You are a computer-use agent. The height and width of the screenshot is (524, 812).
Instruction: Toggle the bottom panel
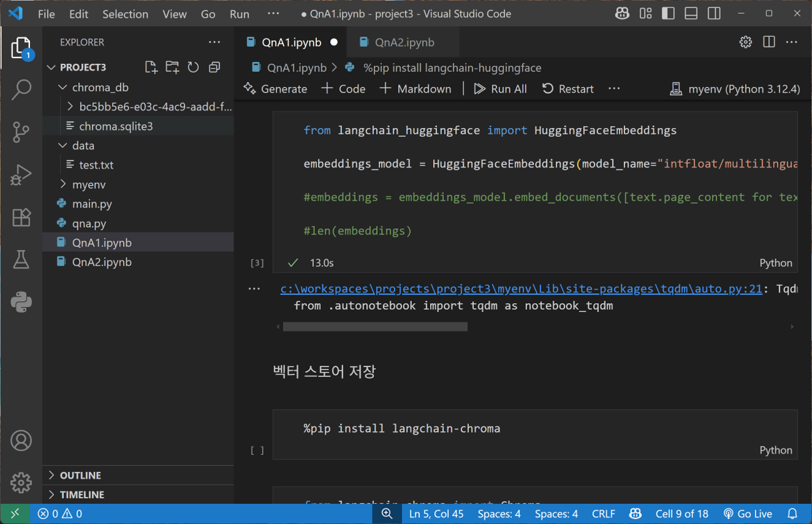pyautogui.click(x=691, y=13)
